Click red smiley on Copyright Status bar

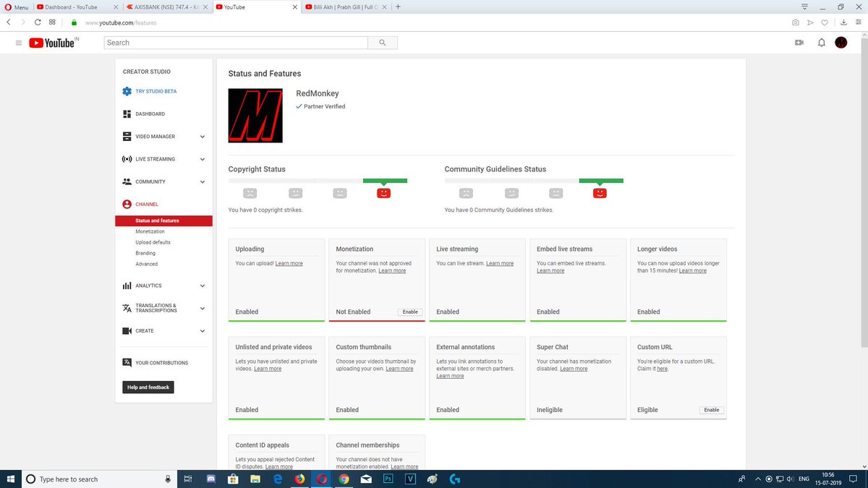tap(384, 193)
